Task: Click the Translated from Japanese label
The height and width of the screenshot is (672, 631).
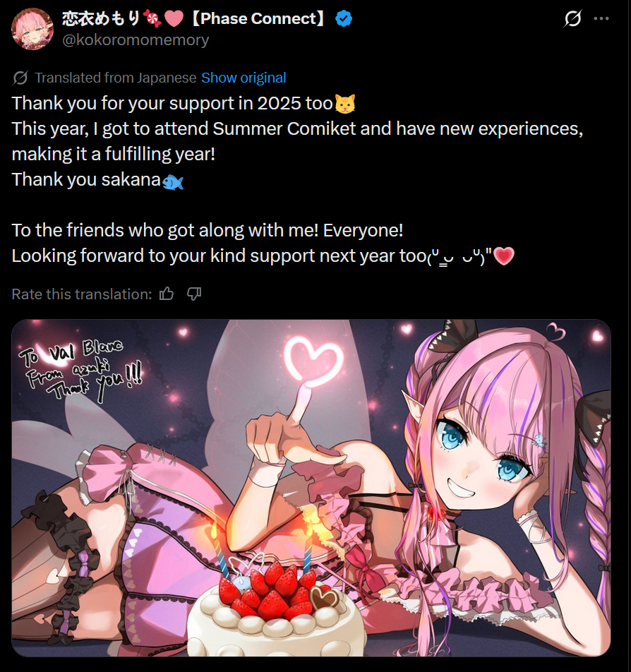Action: pyautogui.click(x=115, y=78)
